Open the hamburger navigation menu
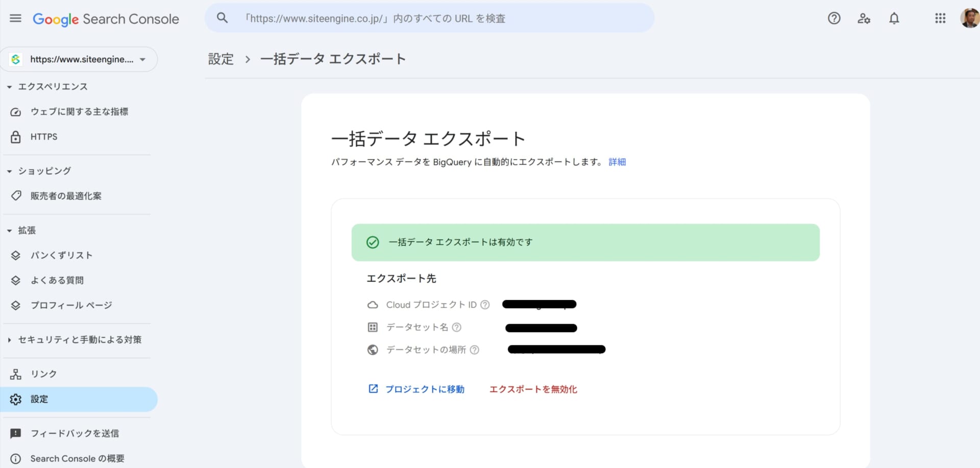980x468 pixels. (x=15, y=18)
